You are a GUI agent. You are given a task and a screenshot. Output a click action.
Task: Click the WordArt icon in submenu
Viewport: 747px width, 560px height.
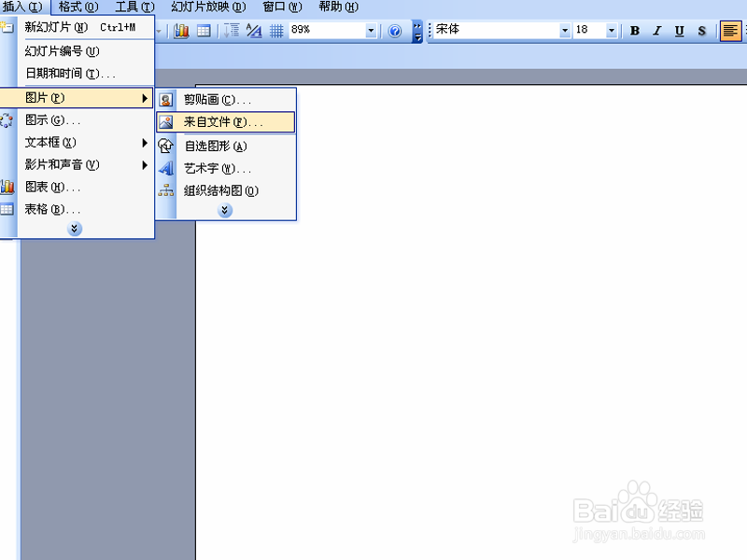click(166, 168)
